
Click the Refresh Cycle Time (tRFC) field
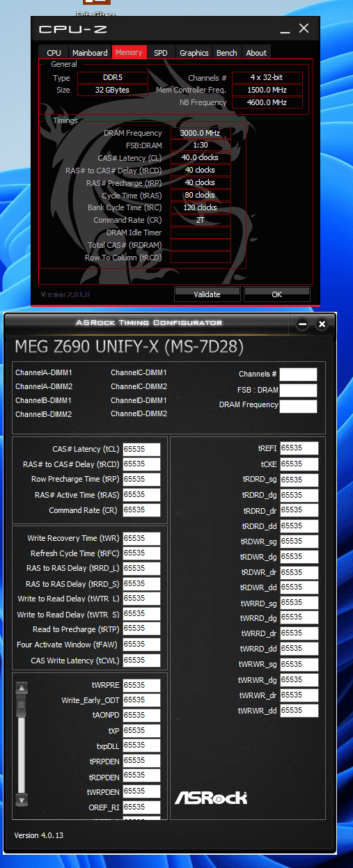coord(141,553)
